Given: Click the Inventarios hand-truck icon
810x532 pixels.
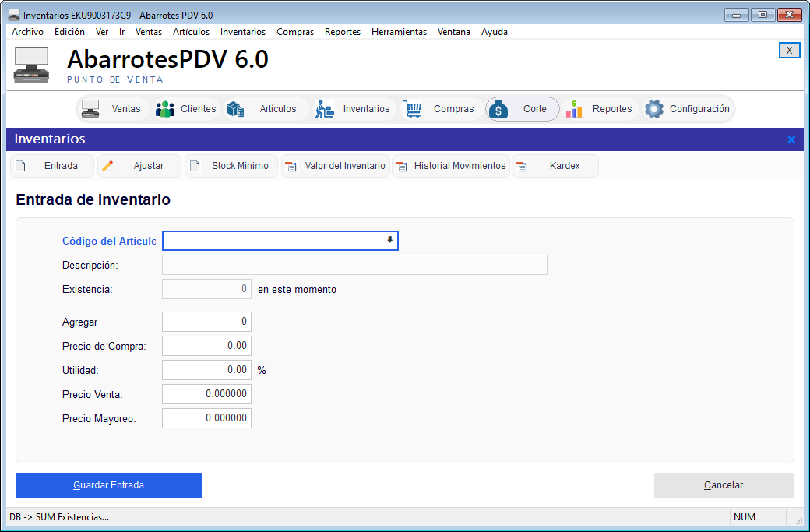Looking at the screenshot, I should coord(325,109).
